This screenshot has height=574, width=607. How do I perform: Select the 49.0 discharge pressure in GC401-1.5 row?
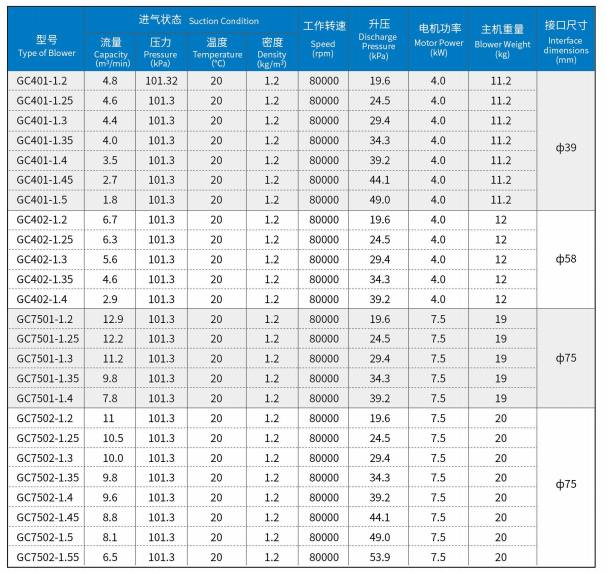[x=379, y=200]
